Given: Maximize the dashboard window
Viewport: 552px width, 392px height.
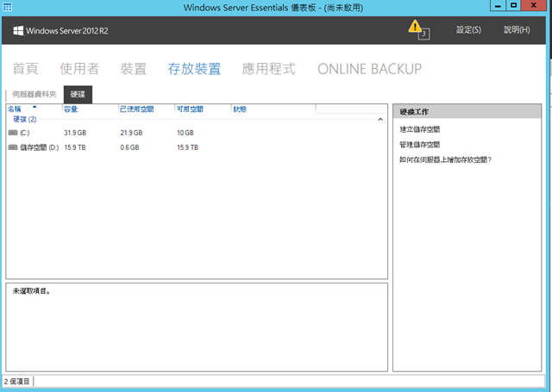Looking at the screenshot, I should click(x=514, y=5).
